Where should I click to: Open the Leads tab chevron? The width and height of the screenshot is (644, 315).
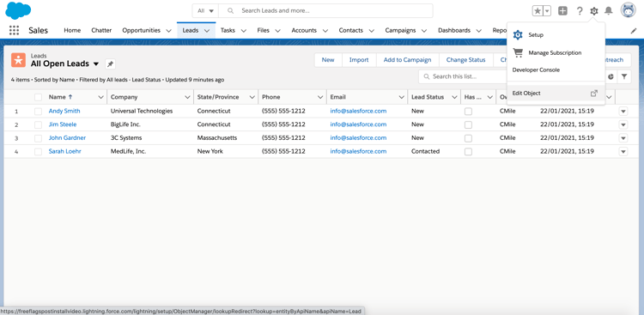pyautogui.click(x=207, y=30)
